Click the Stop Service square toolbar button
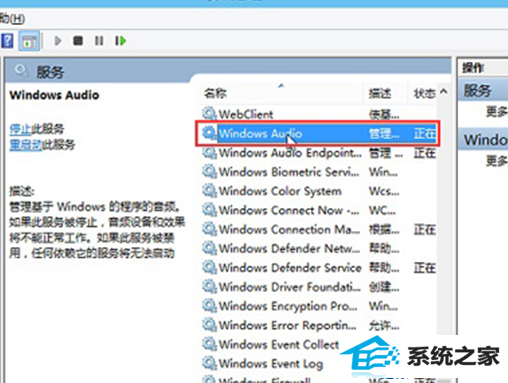The width and height of the screenshot is (508, 383). point(78,41)
